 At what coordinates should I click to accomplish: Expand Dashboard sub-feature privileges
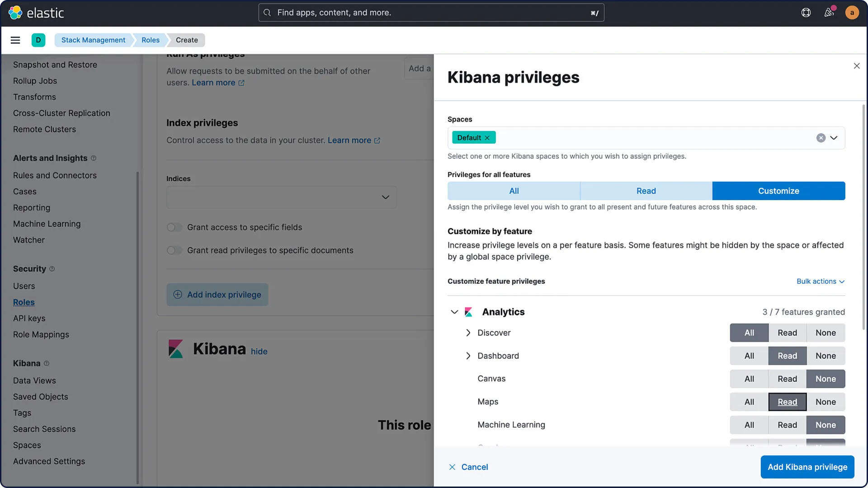coord(468,356)
